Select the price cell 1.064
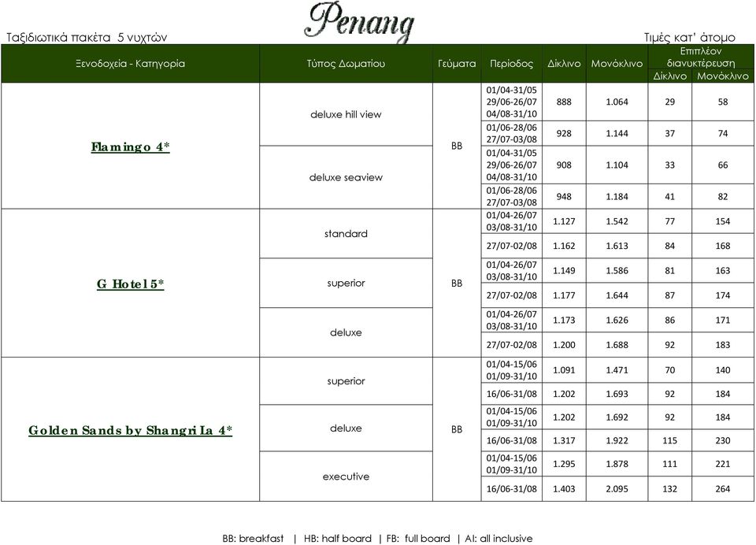 [617, 102]
